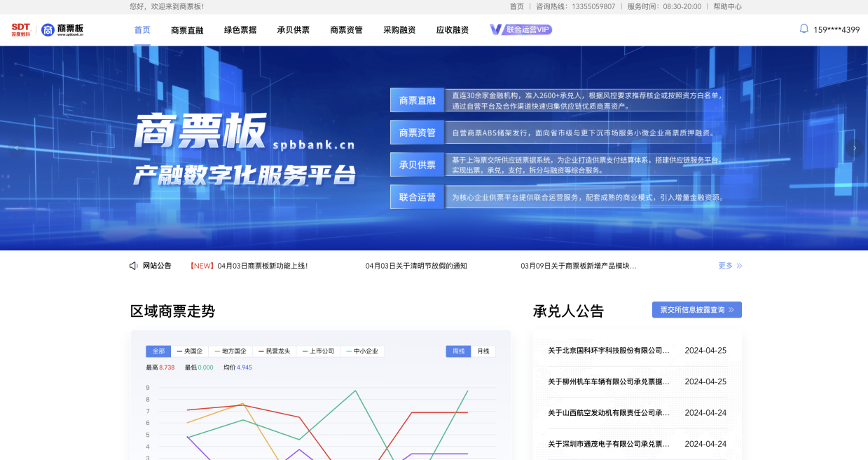Click 票交所信息披露查询 button

[x=696, y=310]
